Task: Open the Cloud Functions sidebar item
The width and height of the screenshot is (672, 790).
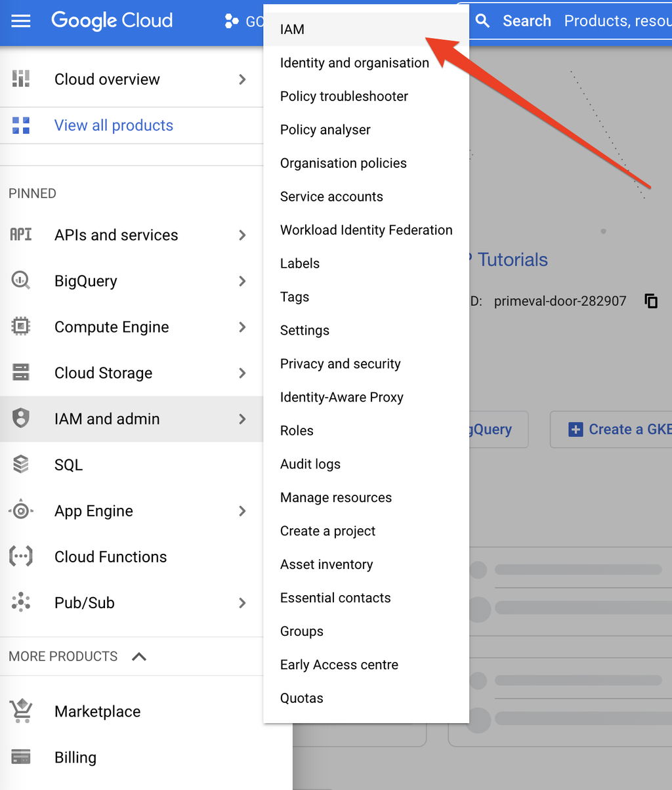Action: (x=131, y=556)
